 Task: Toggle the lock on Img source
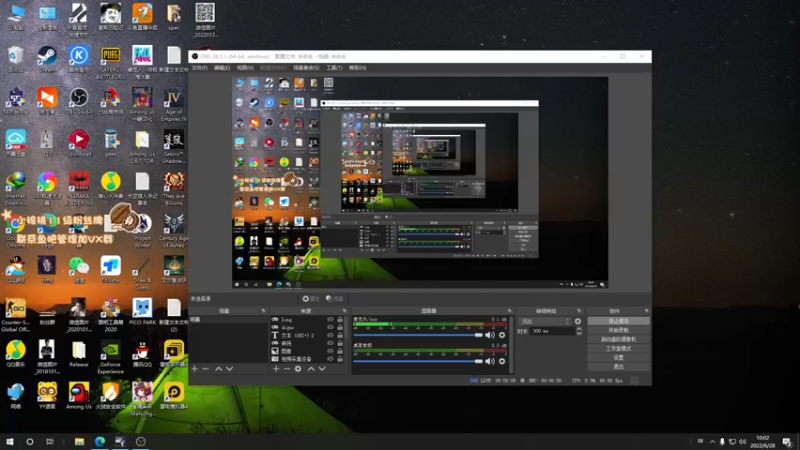click(x=341, y=320)
